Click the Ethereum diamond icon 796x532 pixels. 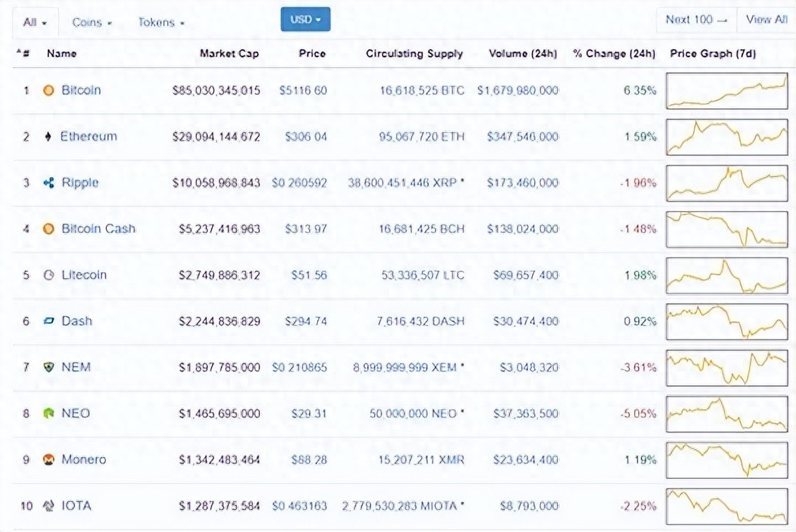click(x=48, y=137)
